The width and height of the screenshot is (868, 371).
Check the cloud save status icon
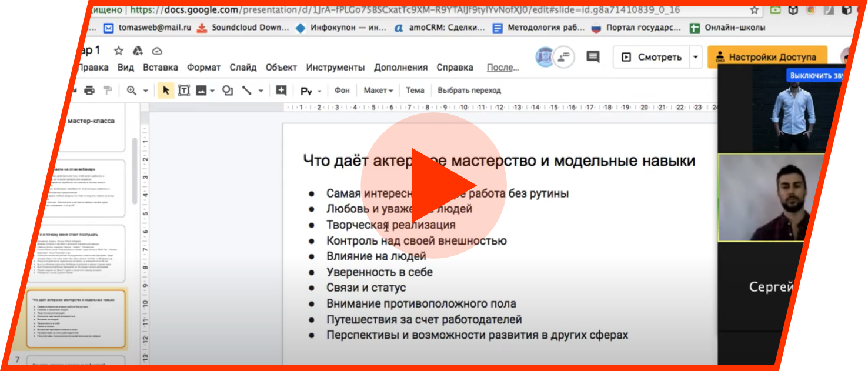pos(157,51)
